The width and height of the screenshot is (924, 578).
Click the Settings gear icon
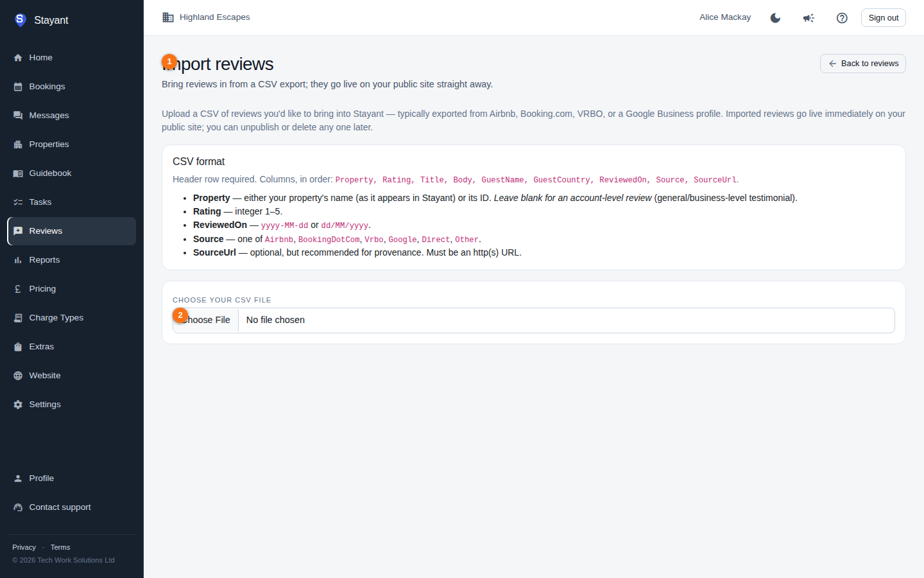(x=18, y=405)
